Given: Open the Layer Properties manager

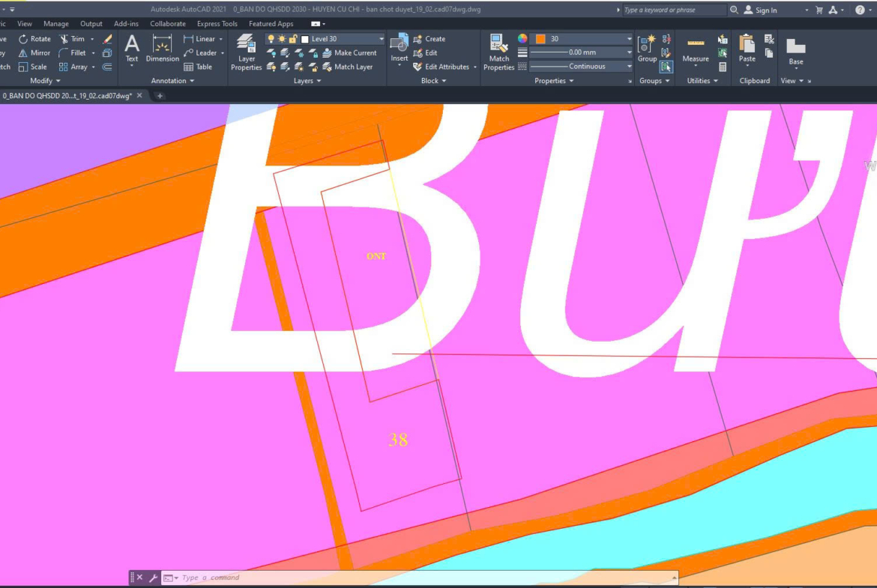Looking at the screenshot, I should [x=246, y=52].
